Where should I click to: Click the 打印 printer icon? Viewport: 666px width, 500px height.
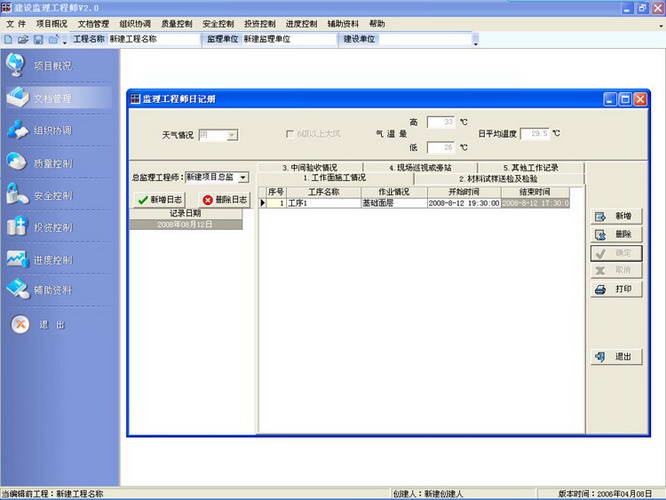pyautogui.click(x=600, y=290)
